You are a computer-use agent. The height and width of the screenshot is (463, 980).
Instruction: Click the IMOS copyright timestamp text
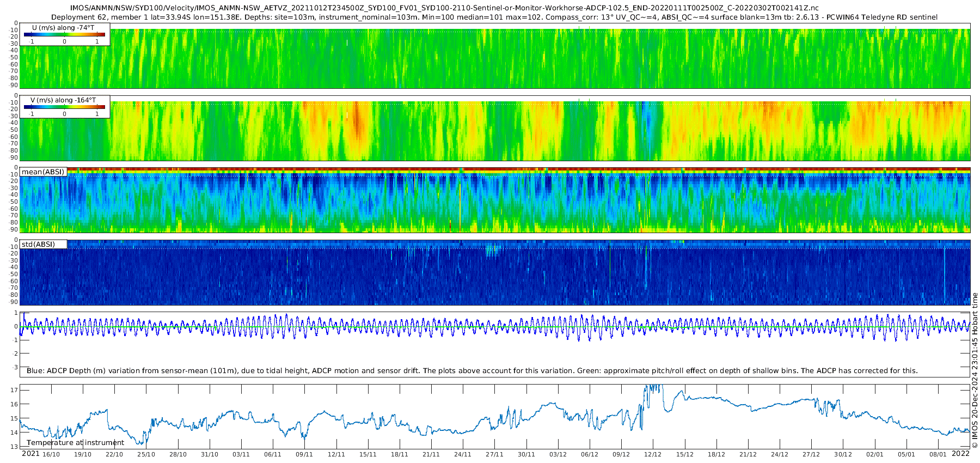click(975, 370)
